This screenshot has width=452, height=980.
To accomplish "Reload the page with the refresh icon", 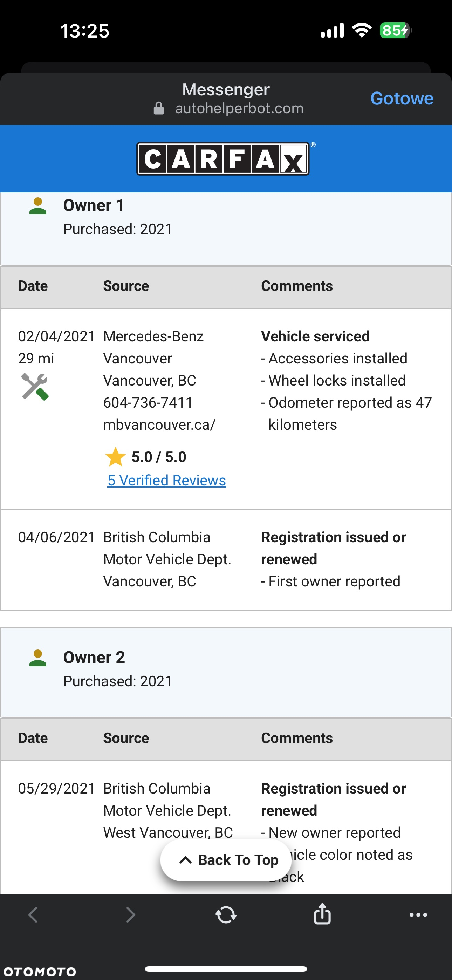I will [x=226, y=915].
